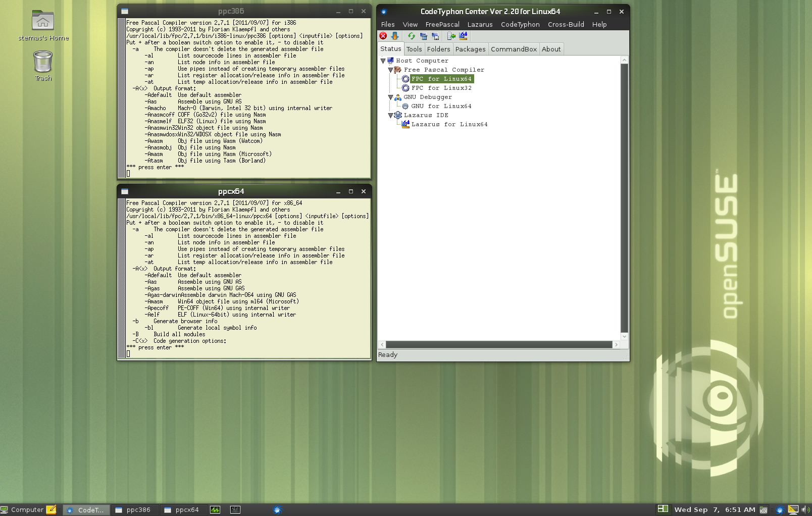This screenshot has width=812, height=516.
Task: Click the blue swirl icon in system tray
Action: 780,509
